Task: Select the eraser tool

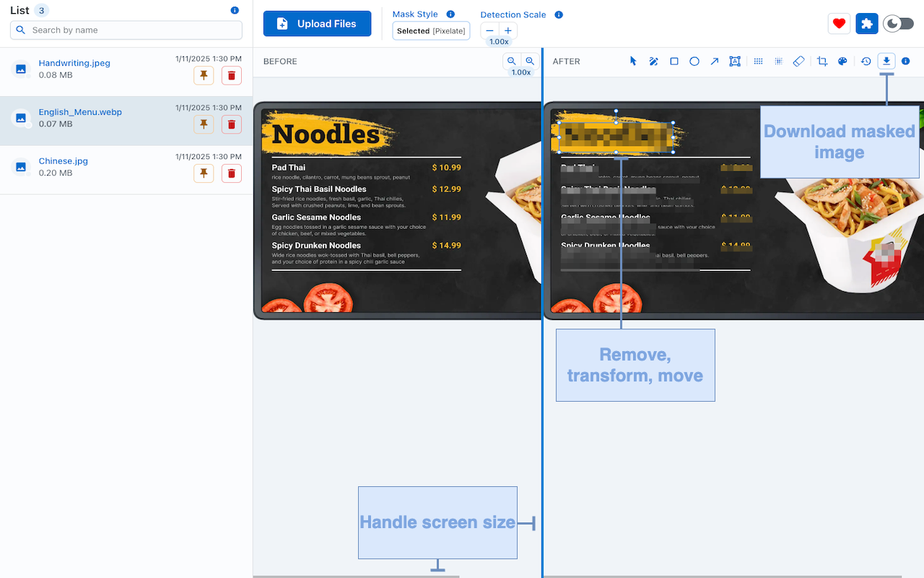Action: tap(798, 61)
